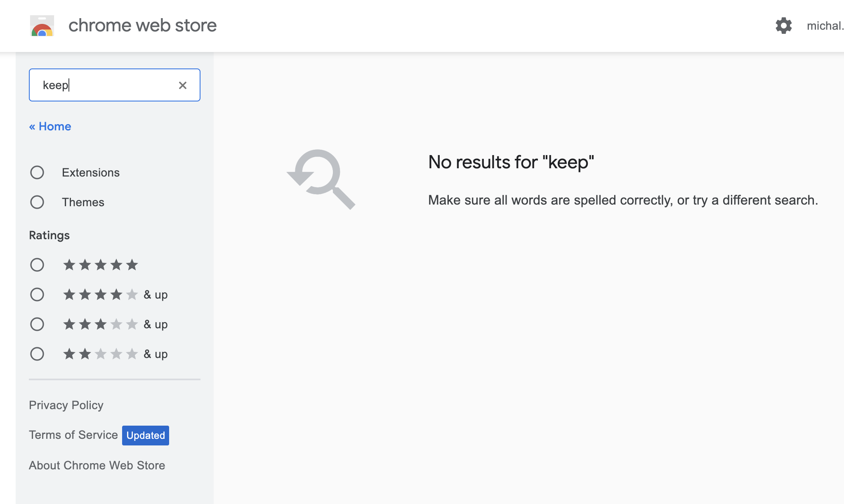This screenshot has width=844, height=504.
Task: Click the fifth star in the 5-star rating row
Action: coord(132,265)
